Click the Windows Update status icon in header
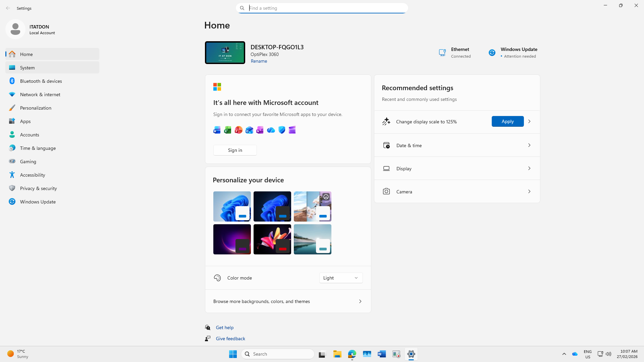The image size is (644, 362). pyautogui.click(x=492, y=53)
